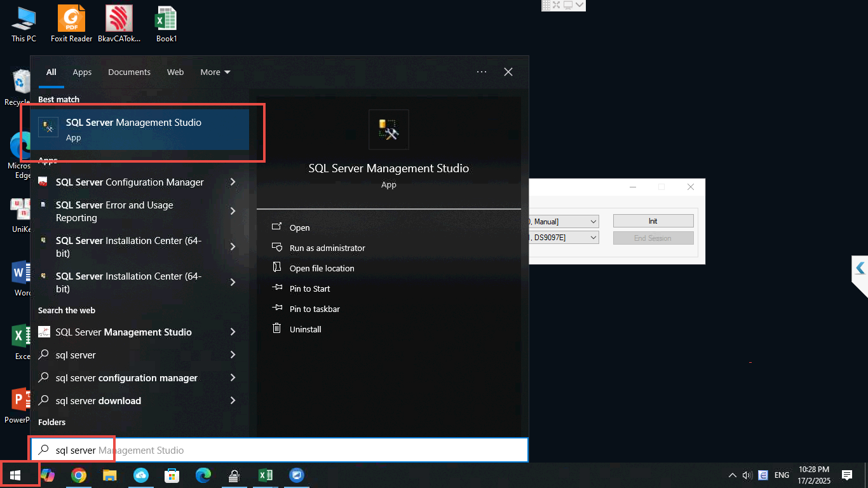Screen dimensions: 868x488
Task: Open SQL Server Management Studio best match
Action: coord(133,129)
